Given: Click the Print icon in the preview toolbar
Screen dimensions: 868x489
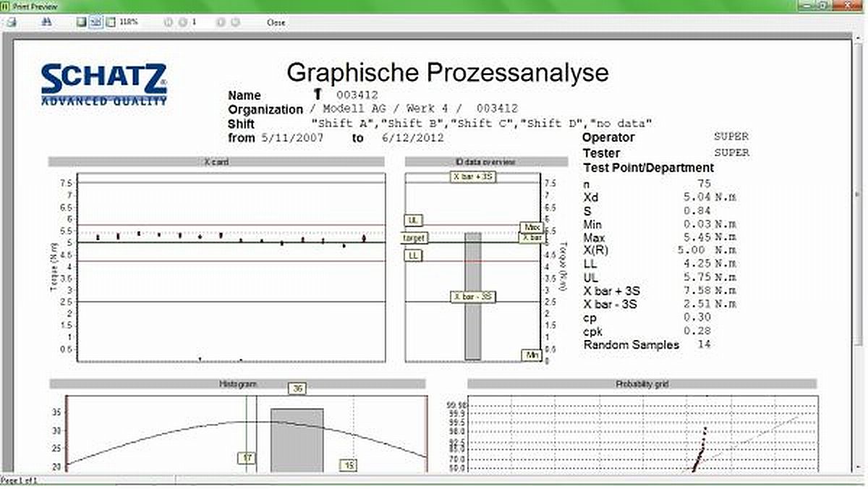Looking at the screenshot, I should [11, 22].
